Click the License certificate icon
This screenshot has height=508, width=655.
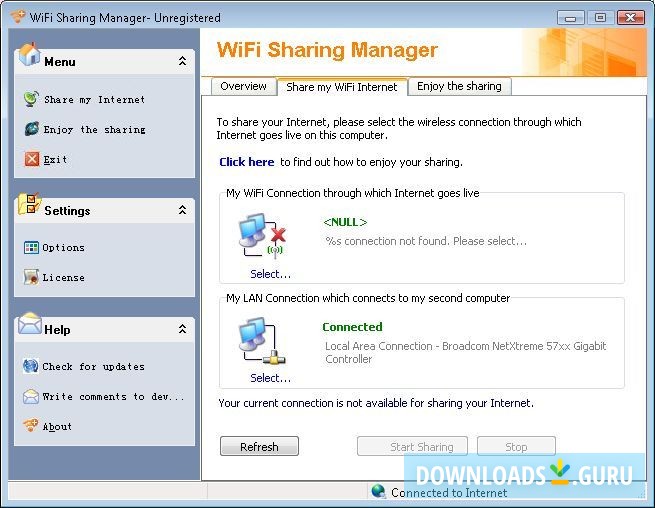[31, 277]
